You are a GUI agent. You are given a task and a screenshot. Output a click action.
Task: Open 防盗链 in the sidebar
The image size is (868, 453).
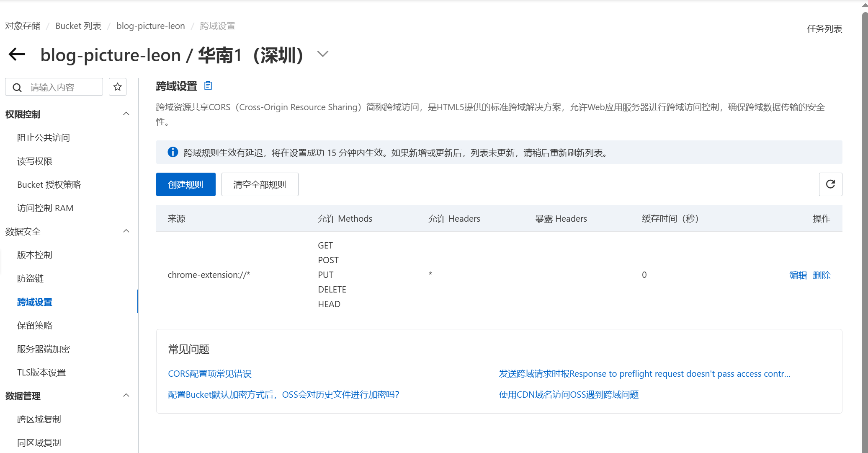point(30,278)
